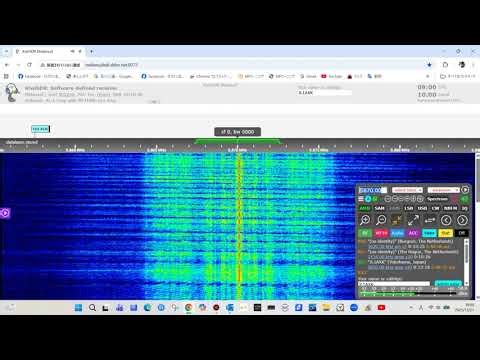Open the YouTube bookmark
Screen dimensions: 480x360
[x=332, y=76]
